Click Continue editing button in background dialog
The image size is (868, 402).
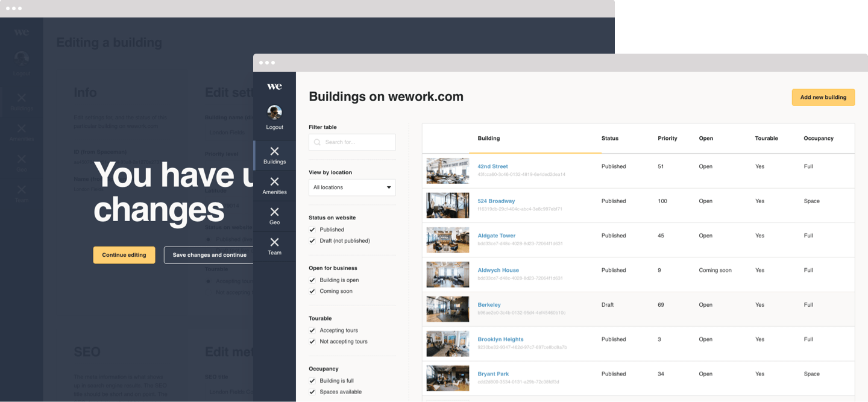[124, 255]
